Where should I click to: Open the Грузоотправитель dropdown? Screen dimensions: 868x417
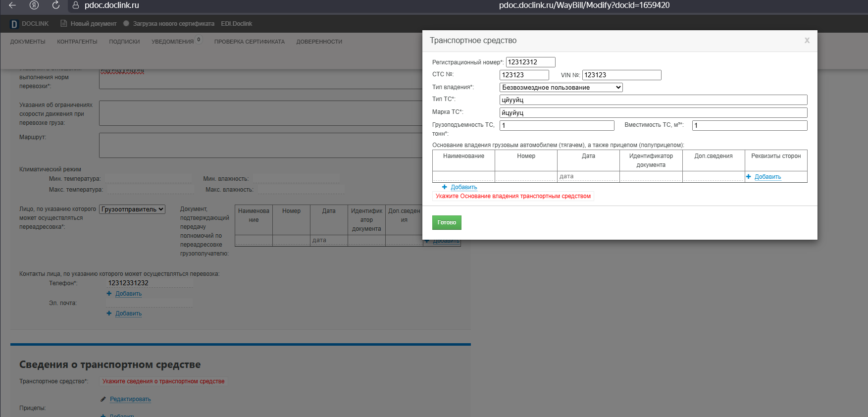132,209
